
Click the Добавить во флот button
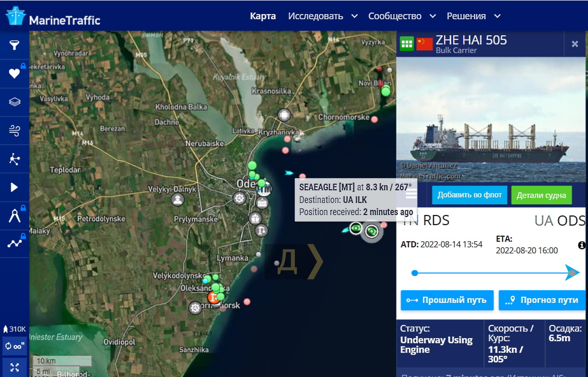tap(470, 195)
